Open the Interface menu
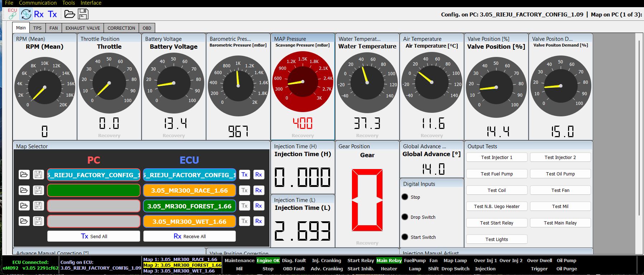Screen dimensions: 644x275 coord(91,3)
